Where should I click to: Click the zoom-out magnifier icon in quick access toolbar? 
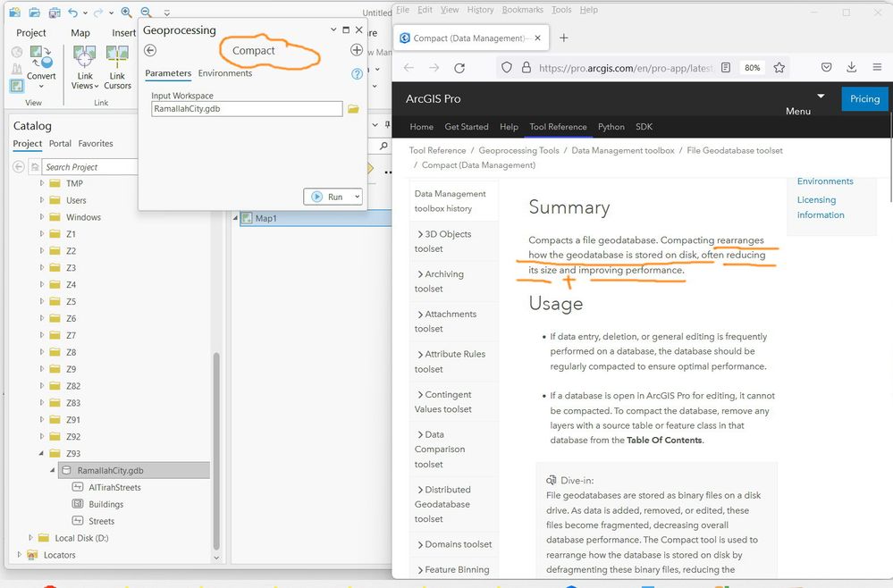point(147,12)
